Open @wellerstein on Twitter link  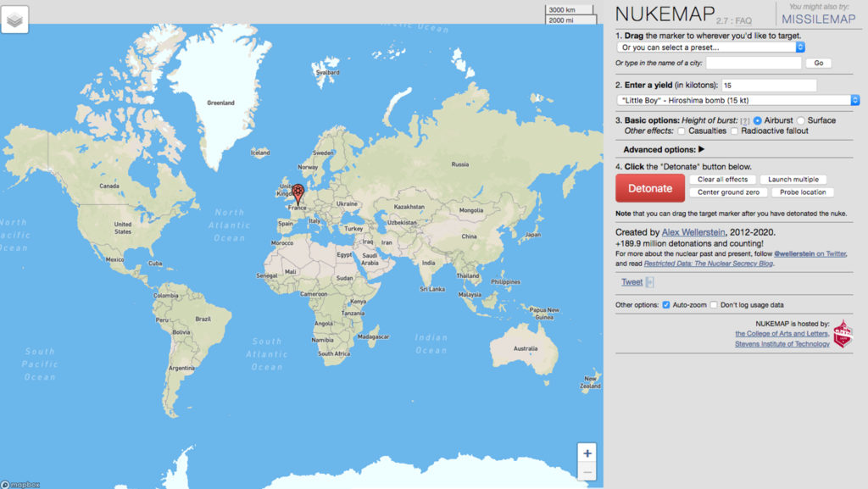pos(810,254)
